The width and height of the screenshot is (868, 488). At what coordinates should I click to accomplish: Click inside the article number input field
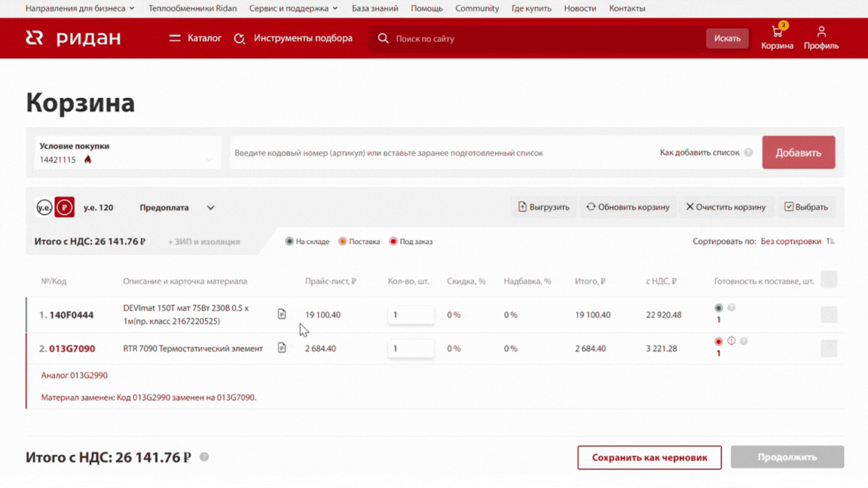(x=414, y=152)
